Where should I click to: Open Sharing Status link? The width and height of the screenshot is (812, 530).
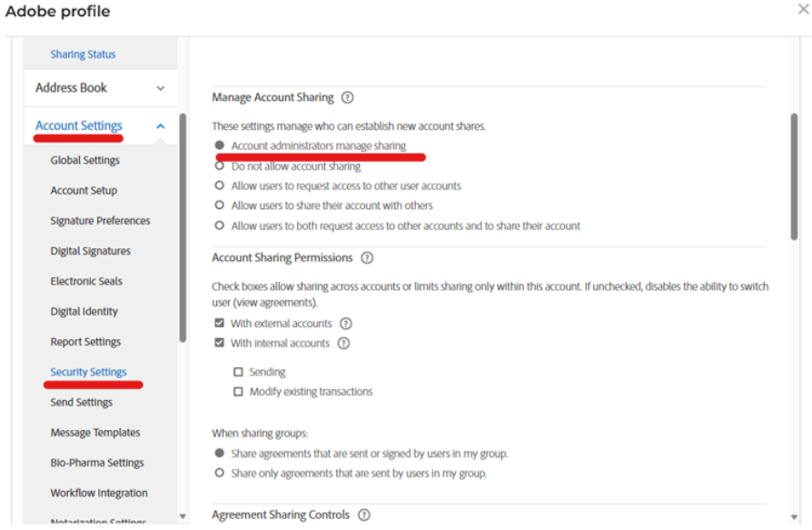(83, 55)
